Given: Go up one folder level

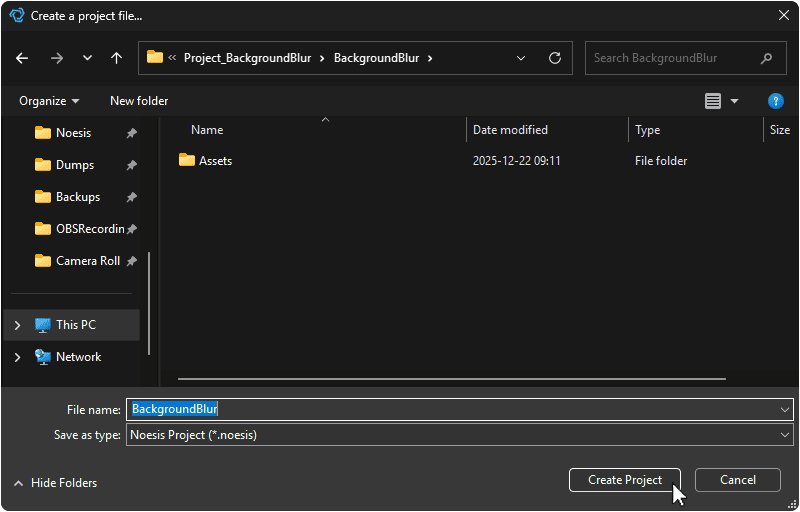Looking at the screenshot, I should click(x=116, y=58).
